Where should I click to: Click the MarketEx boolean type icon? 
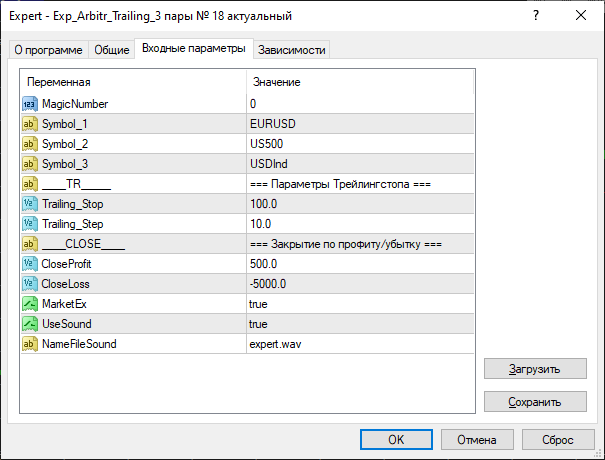coord(29,304)
